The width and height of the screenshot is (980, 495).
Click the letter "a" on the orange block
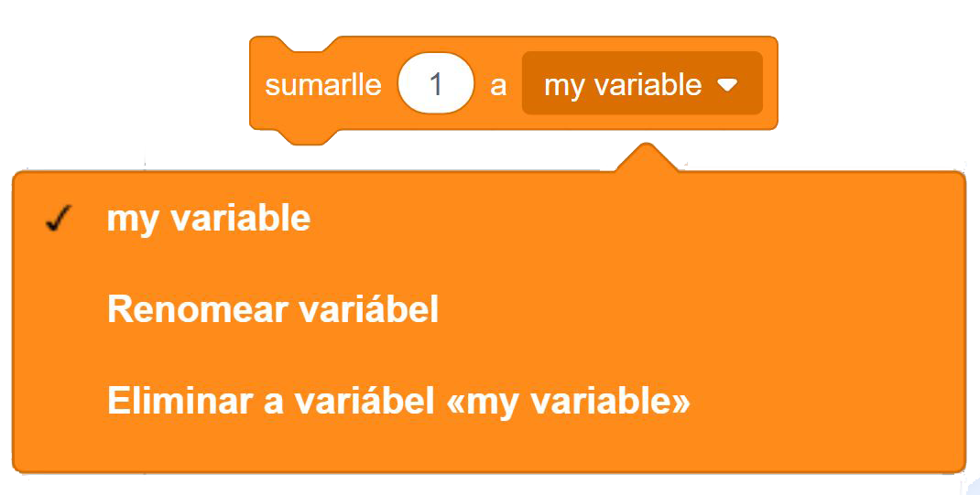[x=498, y=85]
